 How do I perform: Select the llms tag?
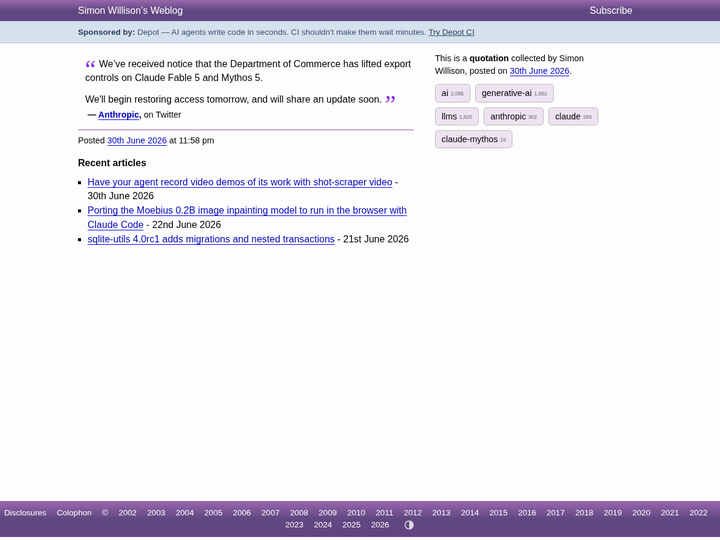coord(457,117)
